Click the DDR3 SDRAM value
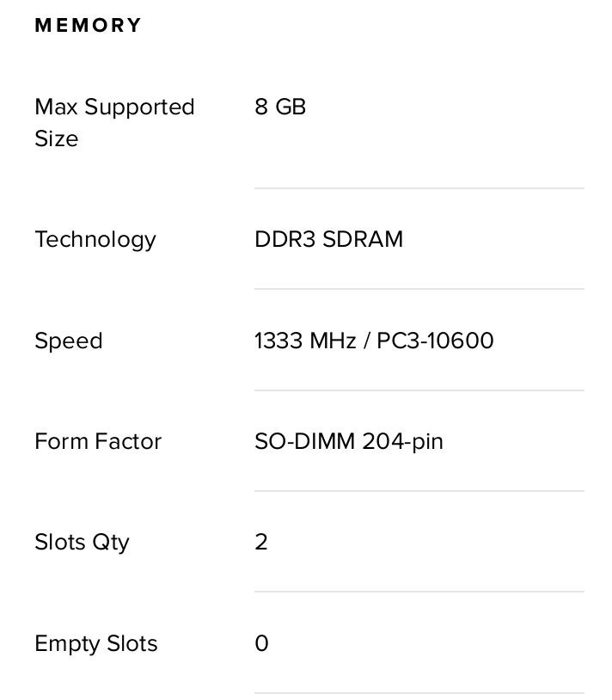The width and height of the screenshot is (612, 700). pyautogui.click(x=328, y=239)
